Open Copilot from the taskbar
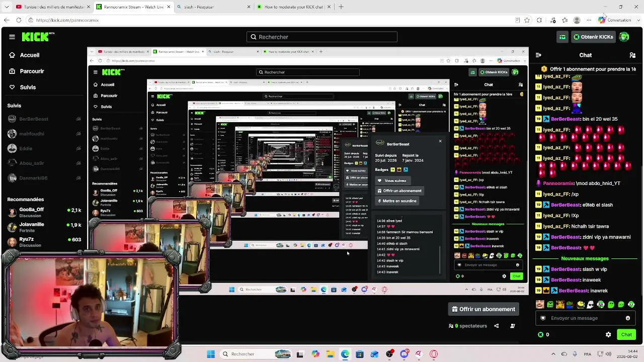The height and width of the screenshot is (362, 644). [315, 354]
